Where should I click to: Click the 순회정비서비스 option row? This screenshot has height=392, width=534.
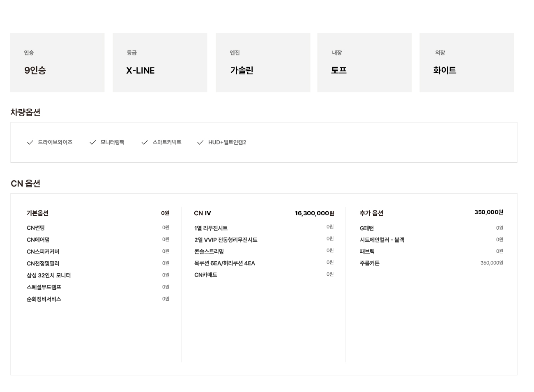pos(98,299)
